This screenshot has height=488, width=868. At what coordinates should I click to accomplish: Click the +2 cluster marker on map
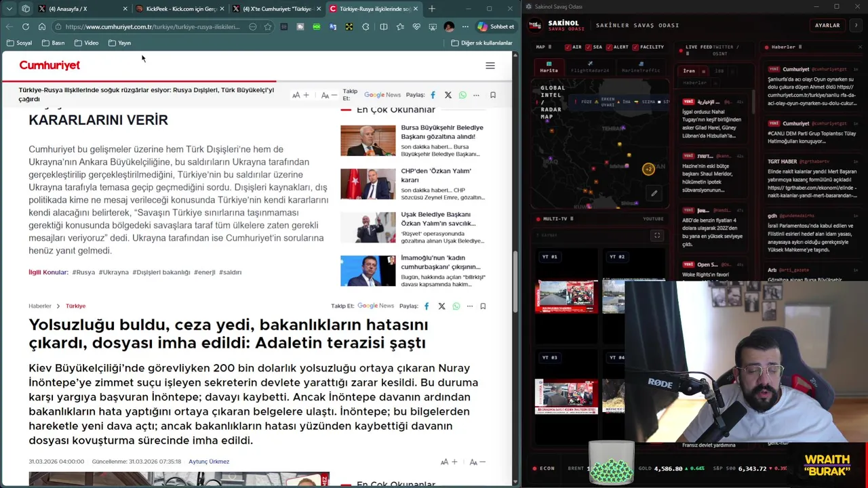[648, 169]
